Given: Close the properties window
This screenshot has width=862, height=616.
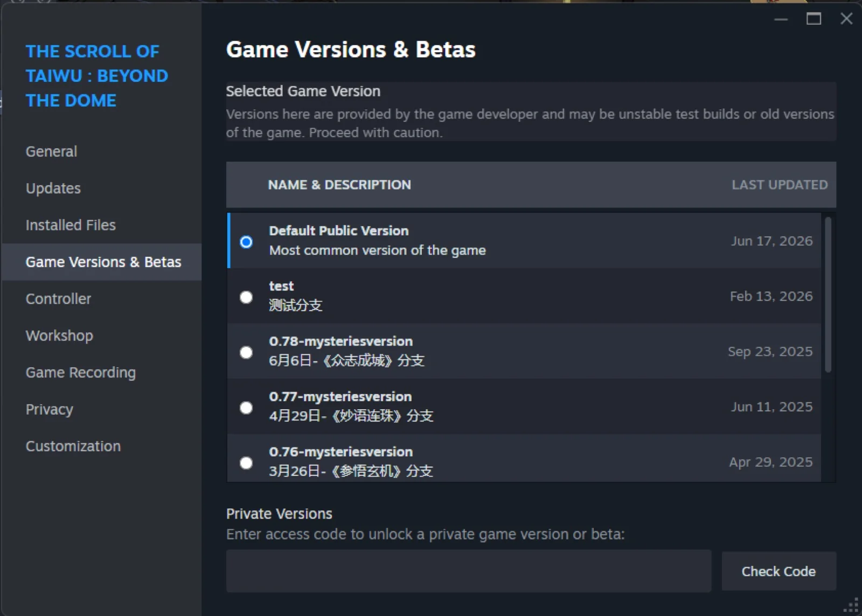Looking at the screenshot, I should [x=846, y=19].
